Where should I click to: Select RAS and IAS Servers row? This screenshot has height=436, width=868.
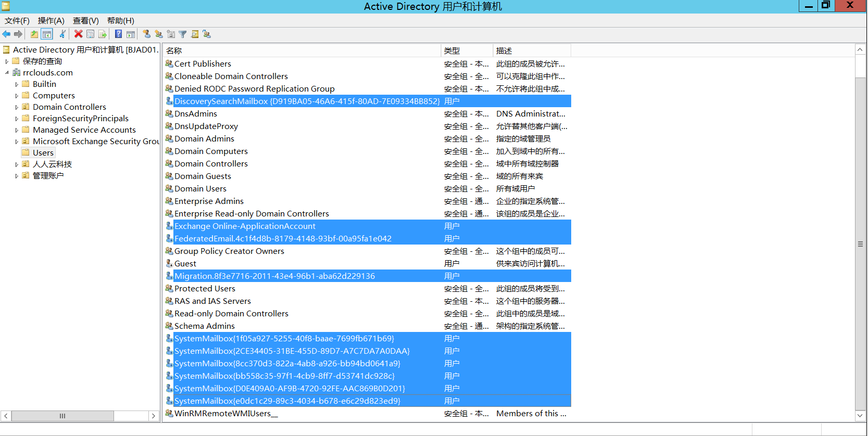point(368,301)
